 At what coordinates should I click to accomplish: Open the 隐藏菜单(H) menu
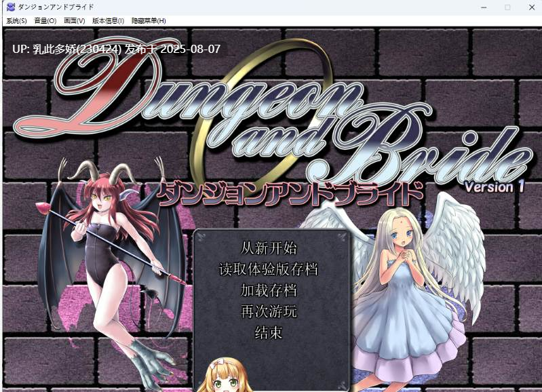[149, 21]
